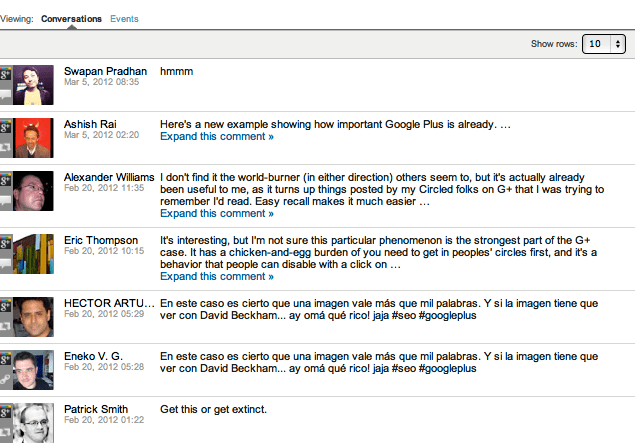Image resolution: width=635 pixels, height=444 pixels.
Task: Click the Eneko V. G. name link
Action: click(x=97, y=356)
